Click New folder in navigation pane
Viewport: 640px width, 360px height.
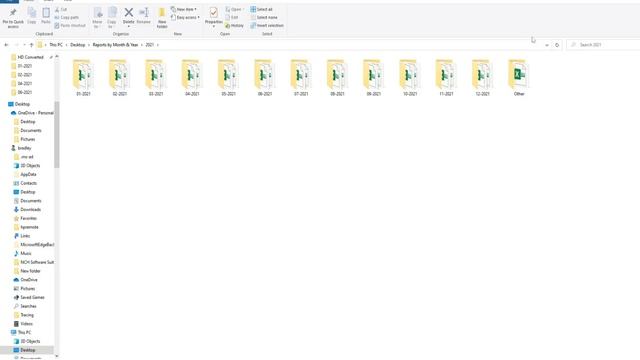27,271
